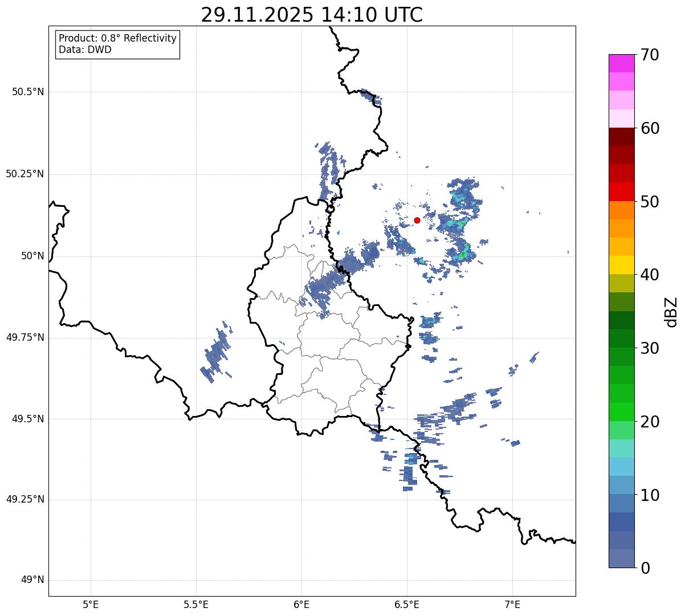Select the Product 0.8° Reflectivity text line

(x=117, y=38)
